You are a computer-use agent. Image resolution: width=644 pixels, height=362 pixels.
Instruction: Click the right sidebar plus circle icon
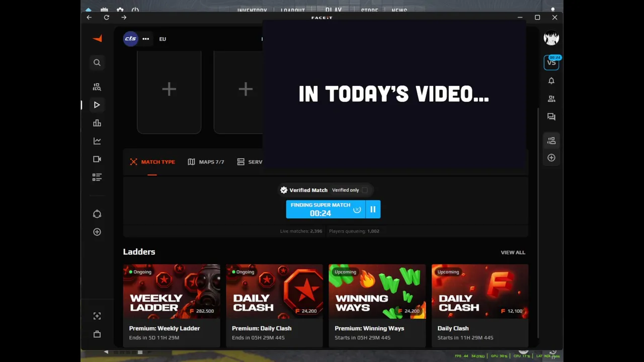click(551, 158)
